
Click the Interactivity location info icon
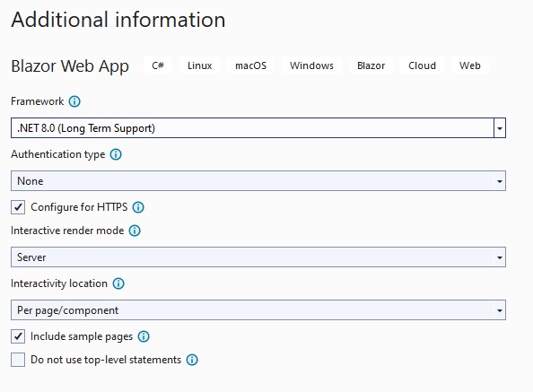click(118, 283)
